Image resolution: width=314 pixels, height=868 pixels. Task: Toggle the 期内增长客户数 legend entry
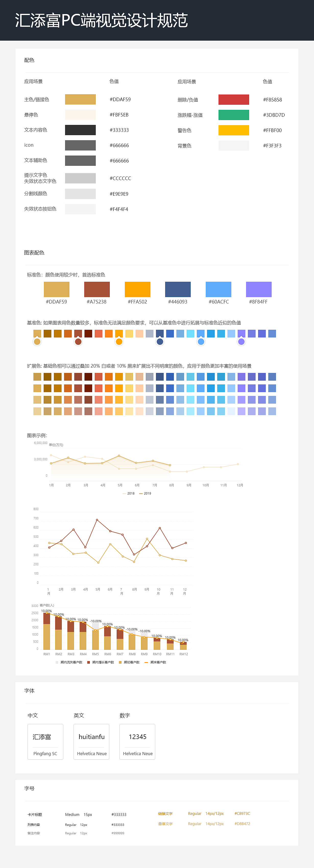click(x=101, y=662)
